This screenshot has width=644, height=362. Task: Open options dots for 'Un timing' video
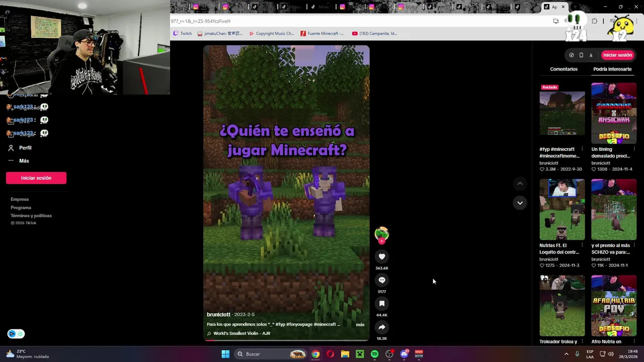(x=633, y=149)
